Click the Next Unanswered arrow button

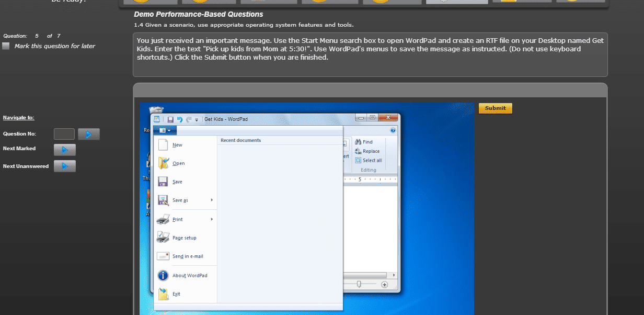(65, 166)
